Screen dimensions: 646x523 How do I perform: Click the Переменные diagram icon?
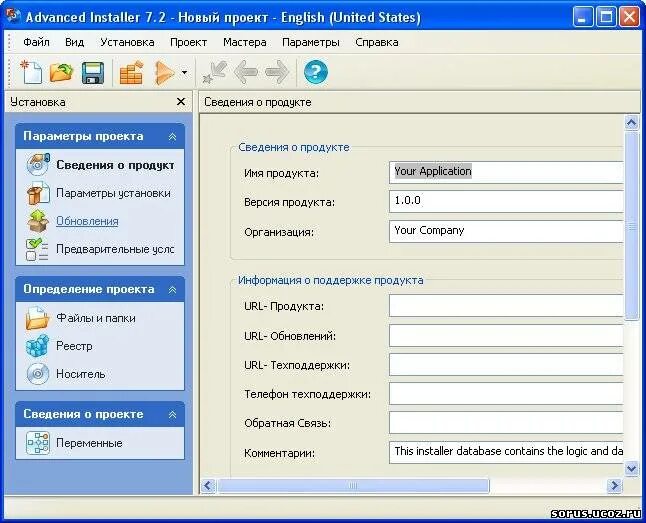pyautogui.click(x=37, y=443)
